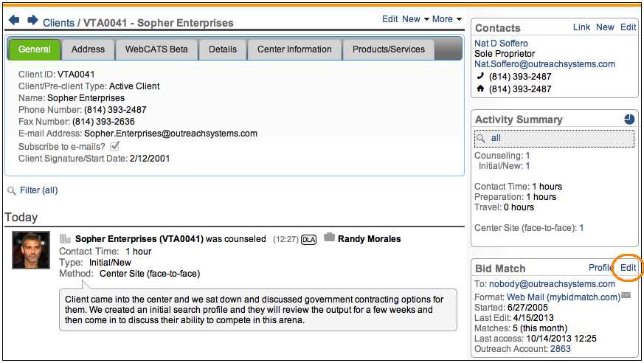Viewport: 644px width, 363px height.
Task: Click the Filter magnifying glass icon
Action: pos(11,191)
